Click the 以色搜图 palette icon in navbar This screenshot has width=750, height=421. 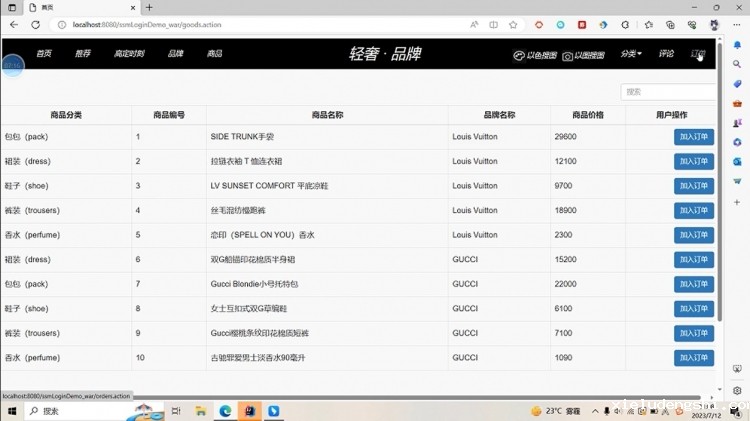pos(519,56)
